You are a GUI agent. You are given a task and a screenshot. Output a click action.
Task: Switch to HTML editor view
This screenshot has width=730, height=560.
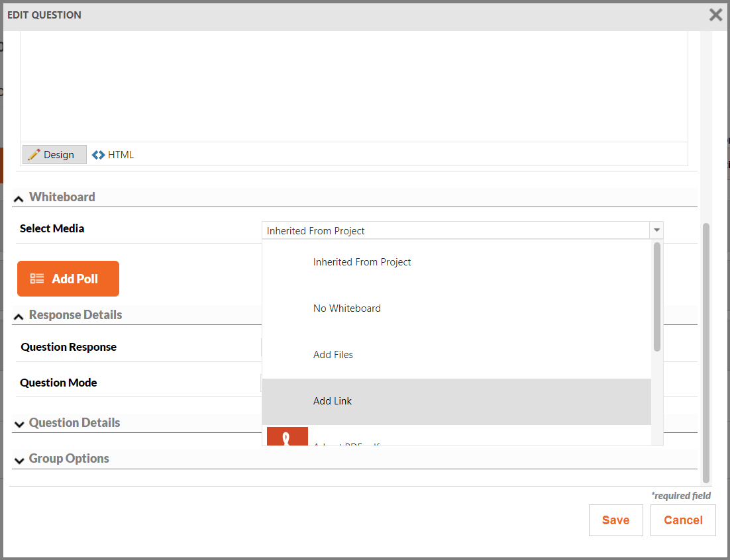click(113, 154)
